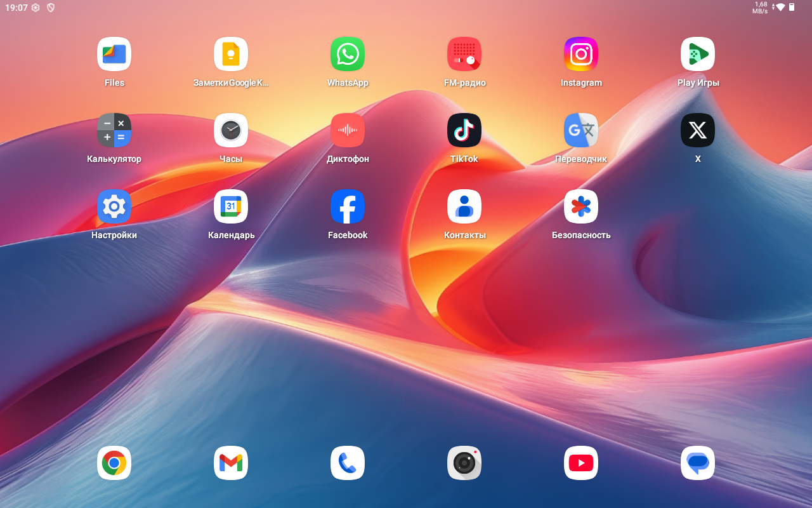Screen dimensions: 812x508
Task: Open the YouTube app in dock
Action: pos(581,463)
